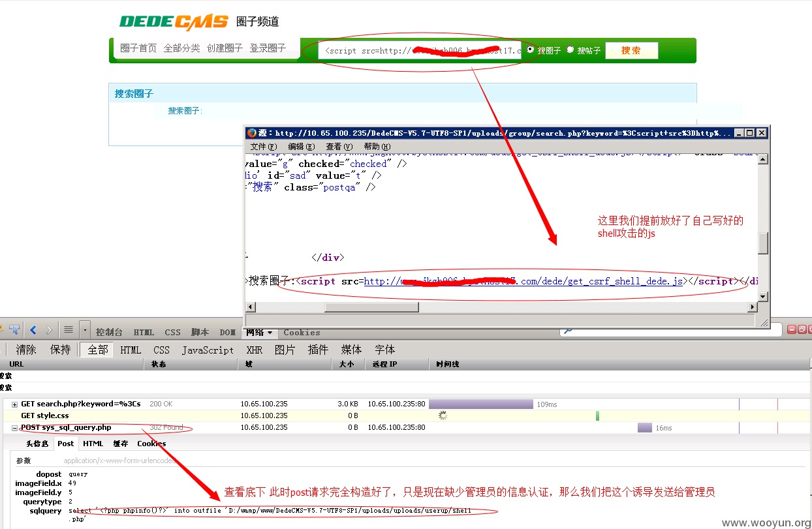Filter network requests by JavaScript
812x529 pixels.
tap(208, 350)
